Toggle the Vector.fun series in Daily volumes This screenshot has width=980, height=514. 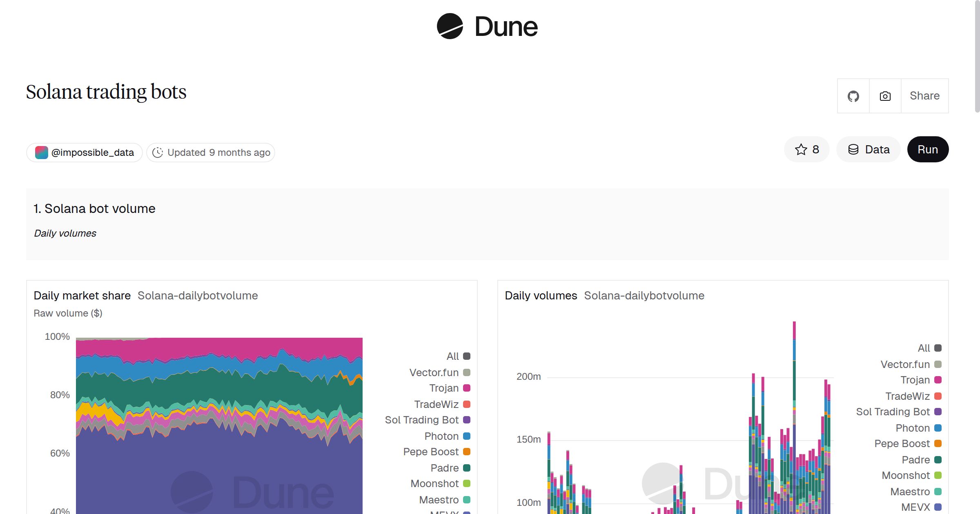[x=905, y=364]
